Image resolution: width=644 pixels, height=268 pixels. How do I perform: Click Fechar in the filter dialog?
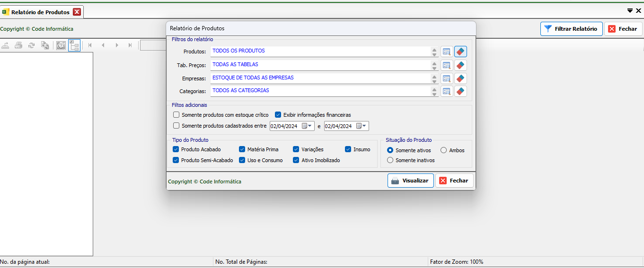click(x=454, y=181)
